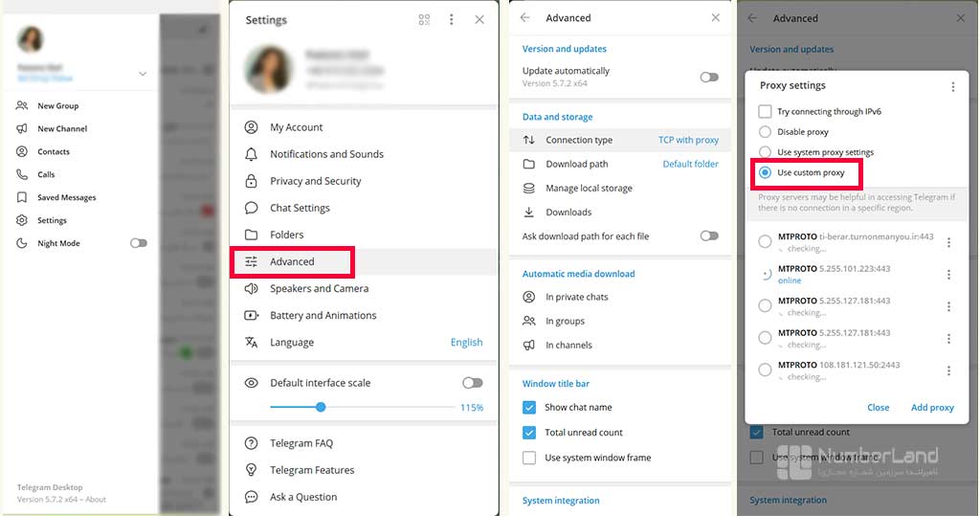Select the ti-berar.turnonmanyou.ir proxy

tap(765, 242)
